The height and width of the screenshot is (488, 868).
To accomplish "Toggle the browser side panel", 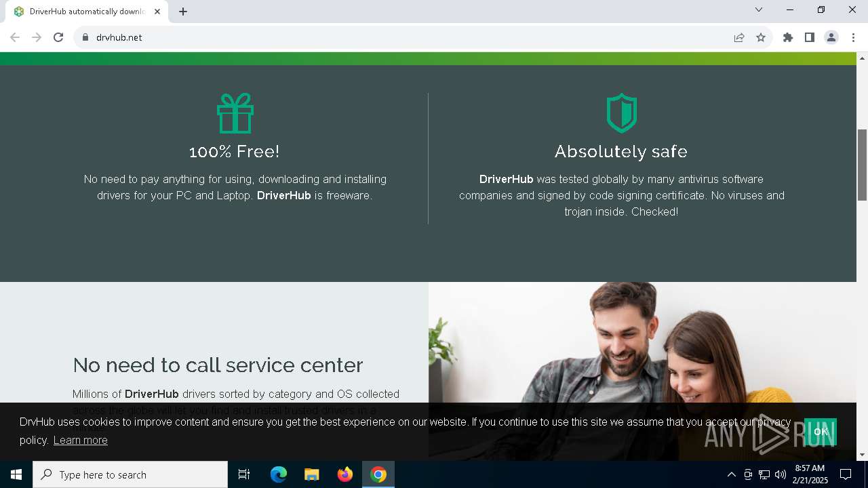I will tap(810, 37).
